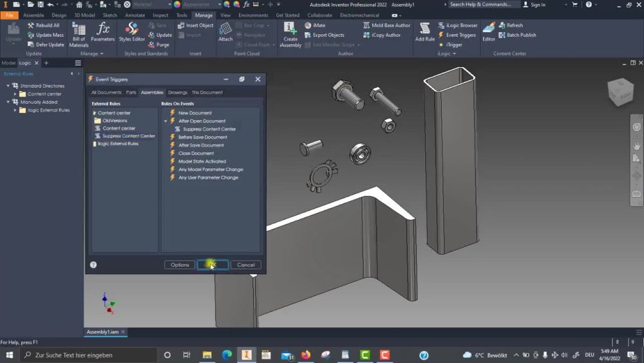
Task: Open iLogic panel dropdown
Action: coord(446,54)
